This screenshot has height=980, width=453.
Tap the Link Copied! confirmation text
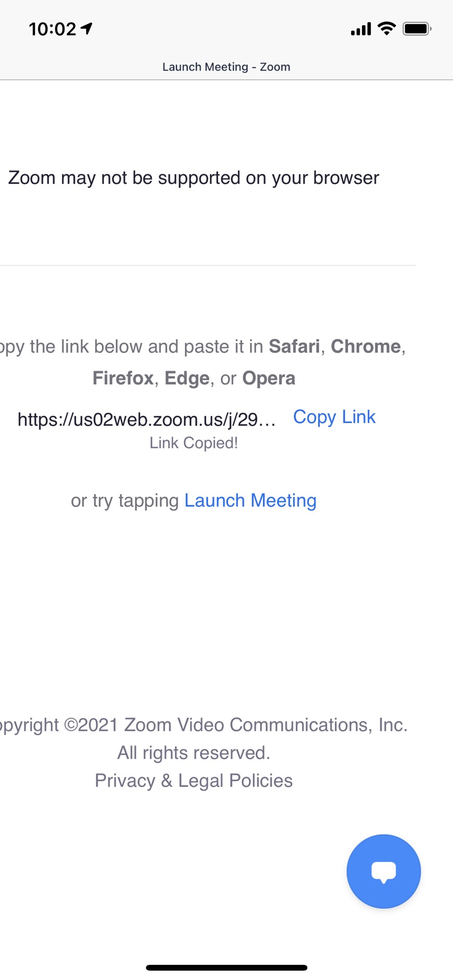(194, 443)
